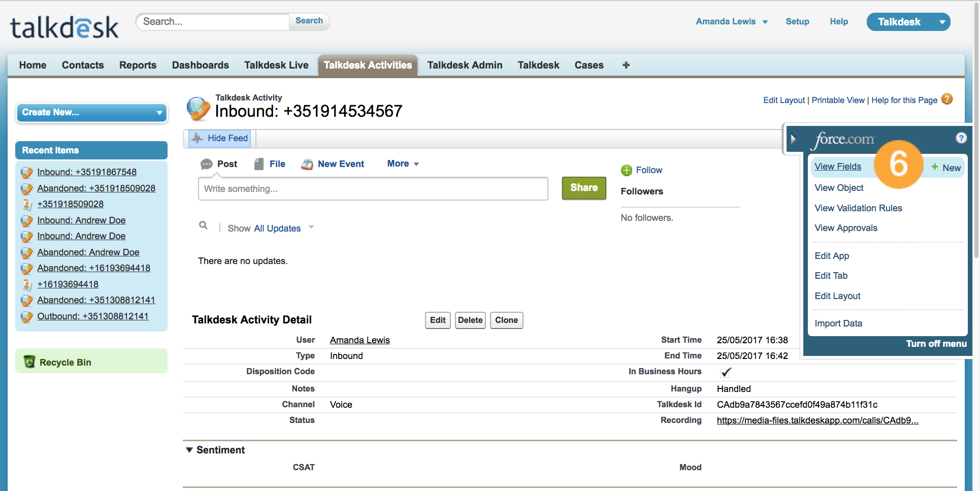Click the Talkdesk Activity page icon
The image size is (980, 491).
pyautogui.click(x=198, y=108)
